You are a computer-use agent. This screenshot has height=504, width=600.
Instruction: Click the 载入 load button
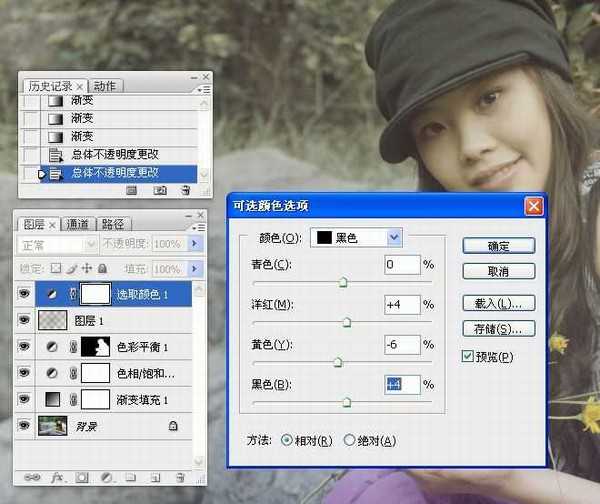497,303
